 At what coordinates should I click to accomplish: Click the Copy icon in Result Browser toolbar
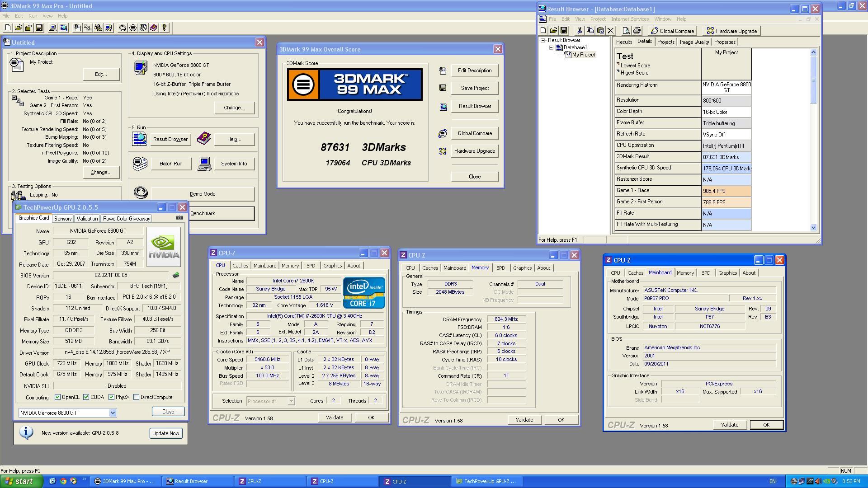pyautogui.click(x=590, y=31)
